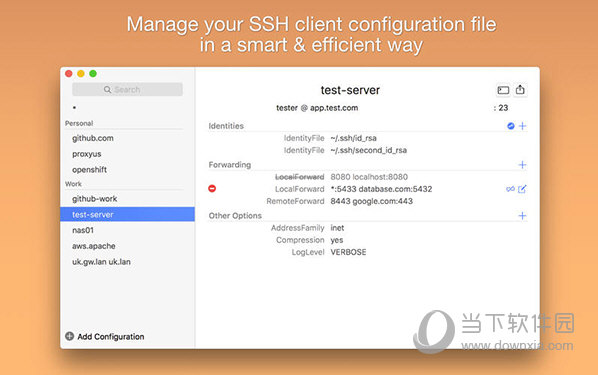The image size is (598, 375).
Task: Click the green zoom window button
Action: point(93,74)
